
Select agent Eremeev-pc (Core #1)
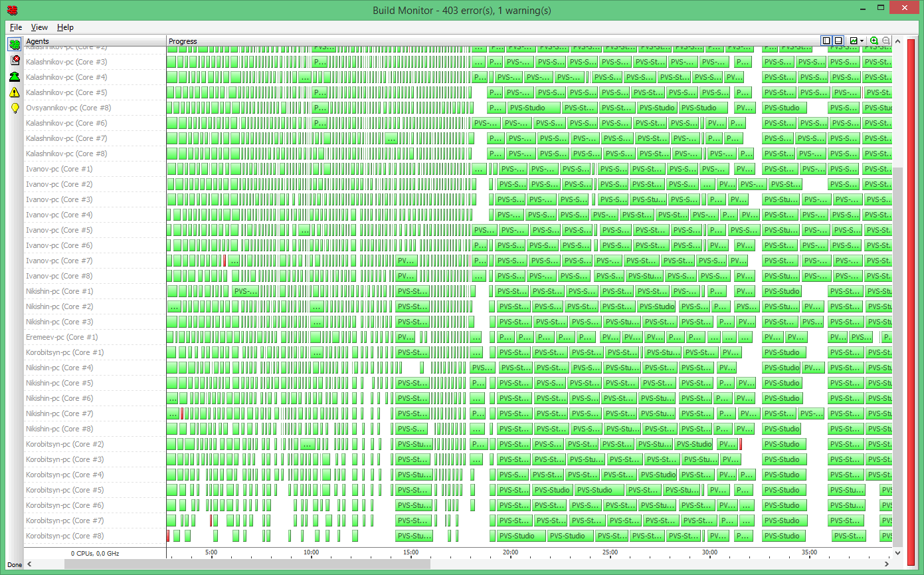[62, 337]
